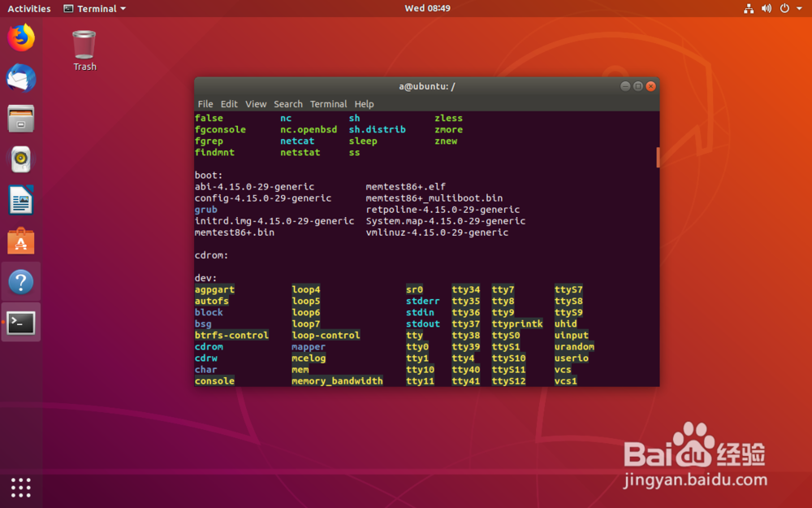The image size is (812, 508).
Task: Click the 'nc.openbsd' entry
Action: point(309,129)
